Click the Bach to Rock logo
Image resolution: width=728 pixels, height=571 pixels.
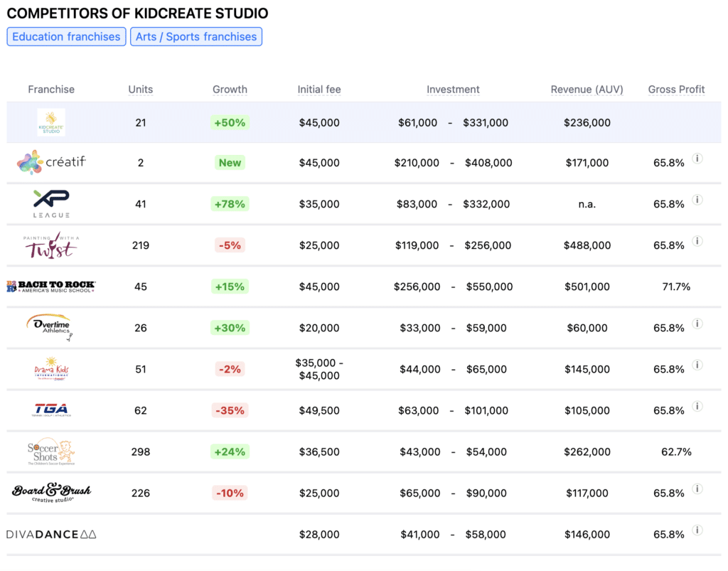(51, 287)
